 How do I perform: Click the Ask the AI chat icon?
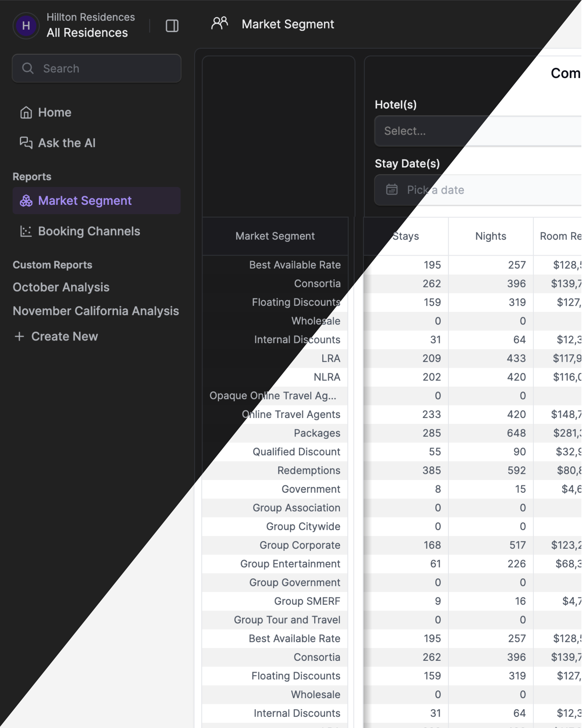point(26,143)
